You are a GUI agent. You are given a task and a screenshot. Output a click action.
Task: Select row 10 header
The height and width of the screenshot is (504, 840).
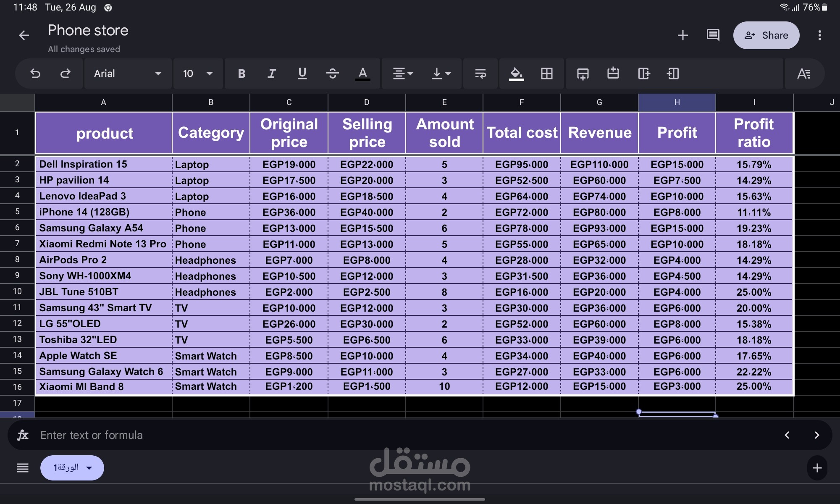point(17,291)
